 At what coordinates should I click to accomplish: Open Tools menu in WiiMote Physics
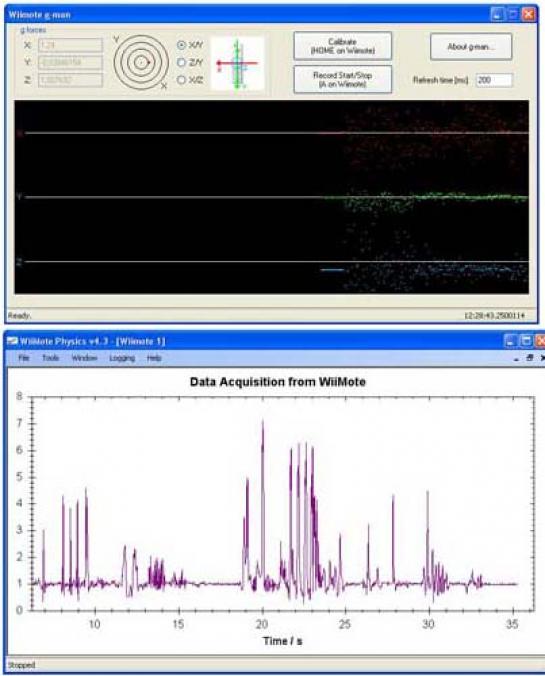point(50,358)
